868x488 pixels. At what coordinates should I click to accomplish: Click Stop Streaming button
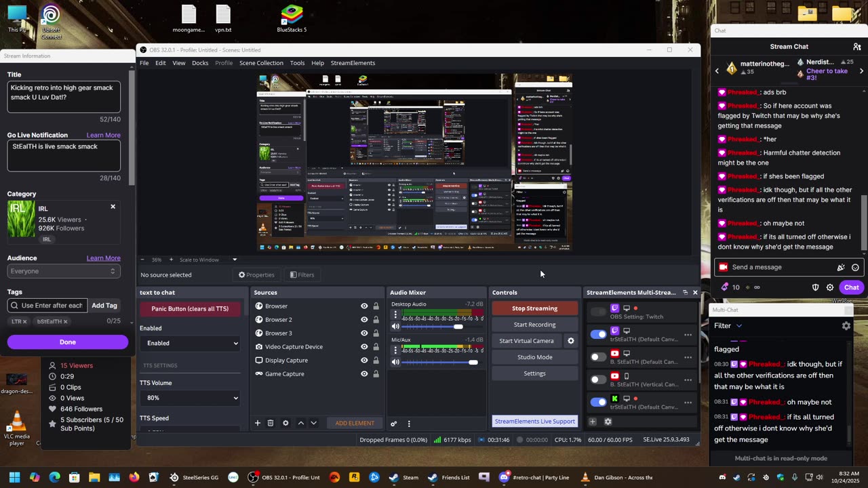(x=534, y=308)
